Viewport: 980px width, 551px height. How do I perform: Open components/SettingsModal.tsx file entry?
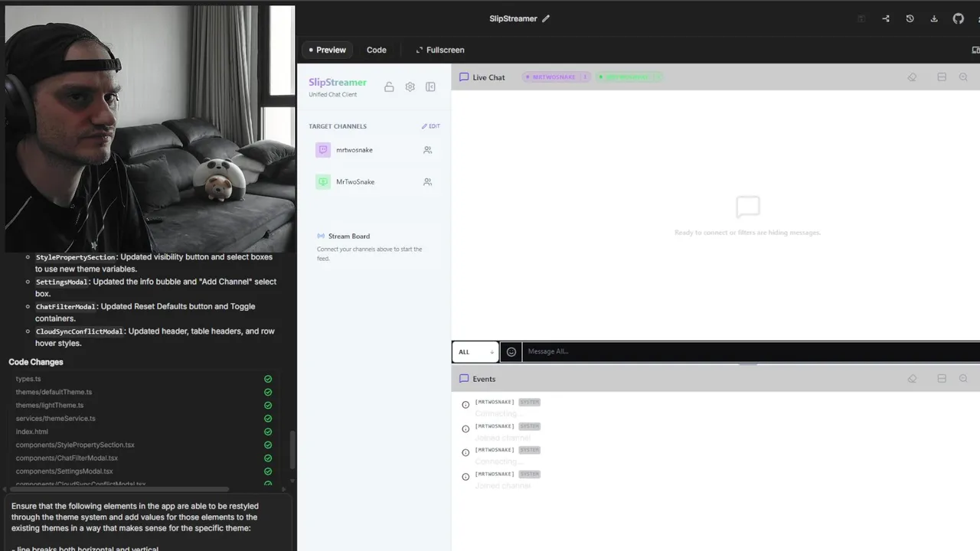[64, 471]
